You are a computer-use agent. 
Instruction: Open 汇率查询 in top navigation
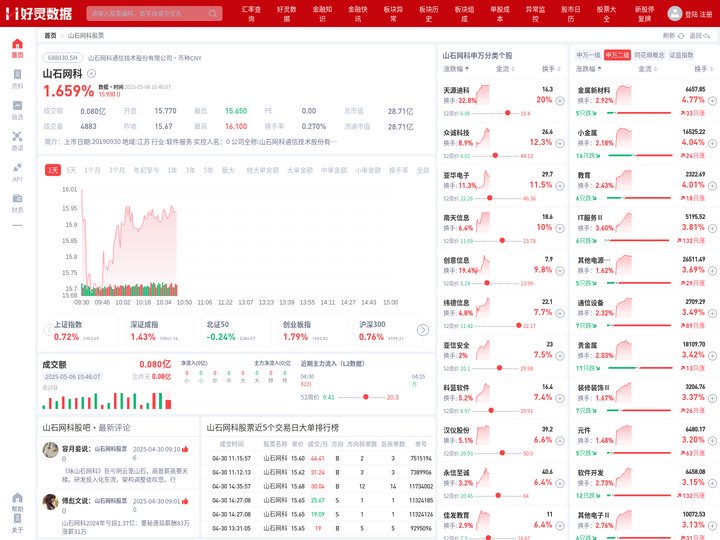251,14
